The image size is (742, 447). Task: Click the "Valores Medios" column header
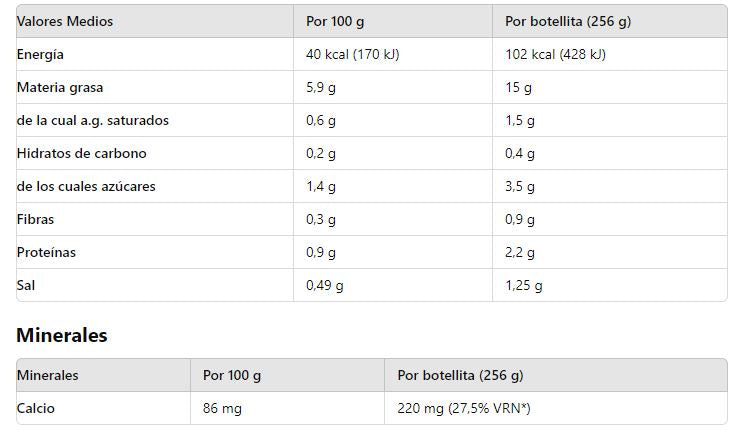coord(65,21)
